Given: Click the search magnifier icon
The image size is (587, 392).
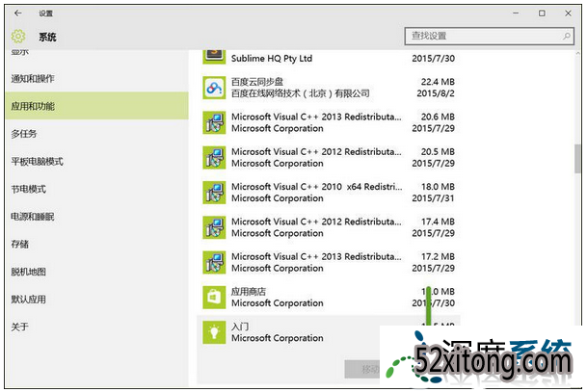Looking at the screenshot, I should 567,36.
